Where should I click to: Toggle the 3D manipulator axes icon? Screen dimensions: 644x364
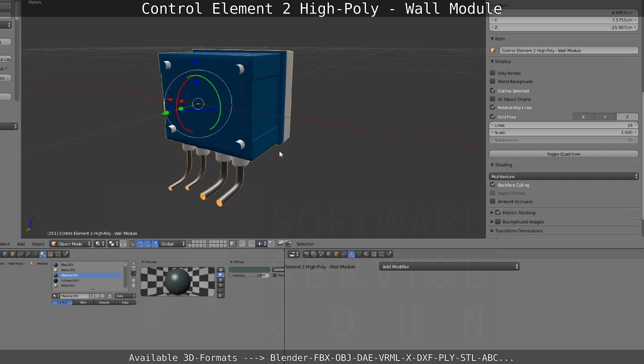pyautogui.click(x=132, y=244)
